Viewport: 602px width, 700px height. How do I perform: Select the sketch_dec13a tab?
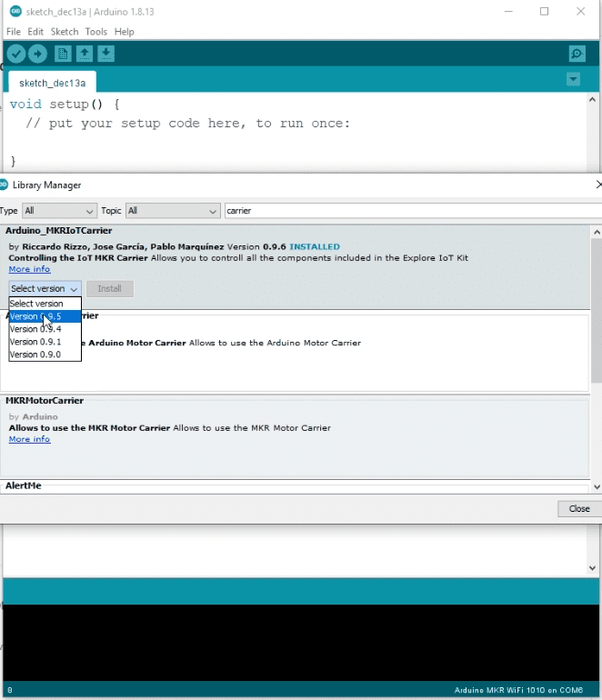coord(52,83)
